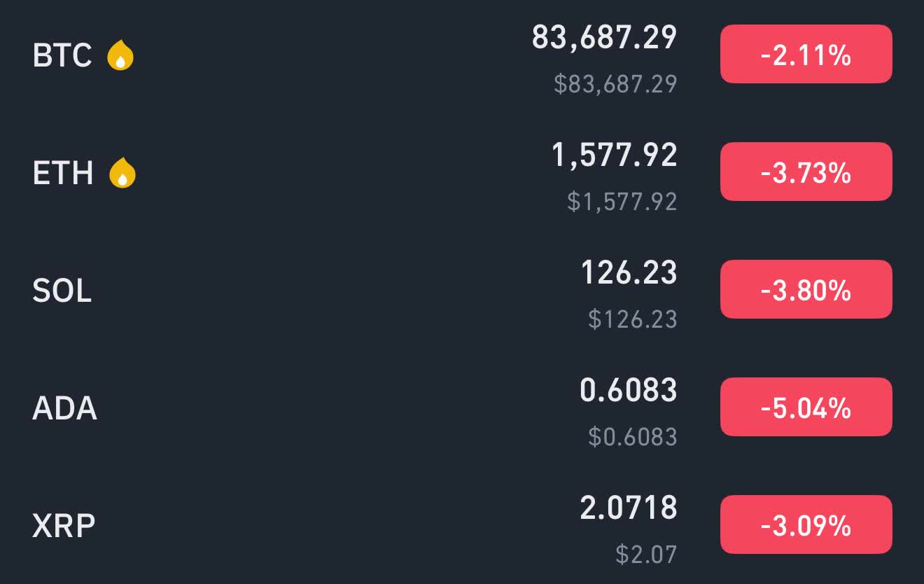Click the ETH price 1,577.92
The image size is (924, 584).
click(615, 155)
